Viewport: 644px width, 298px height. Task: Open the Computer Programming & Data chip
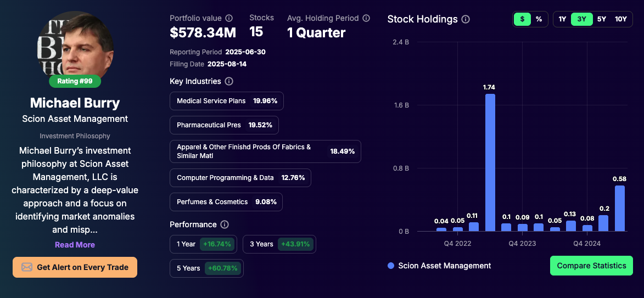pos(240,178)
